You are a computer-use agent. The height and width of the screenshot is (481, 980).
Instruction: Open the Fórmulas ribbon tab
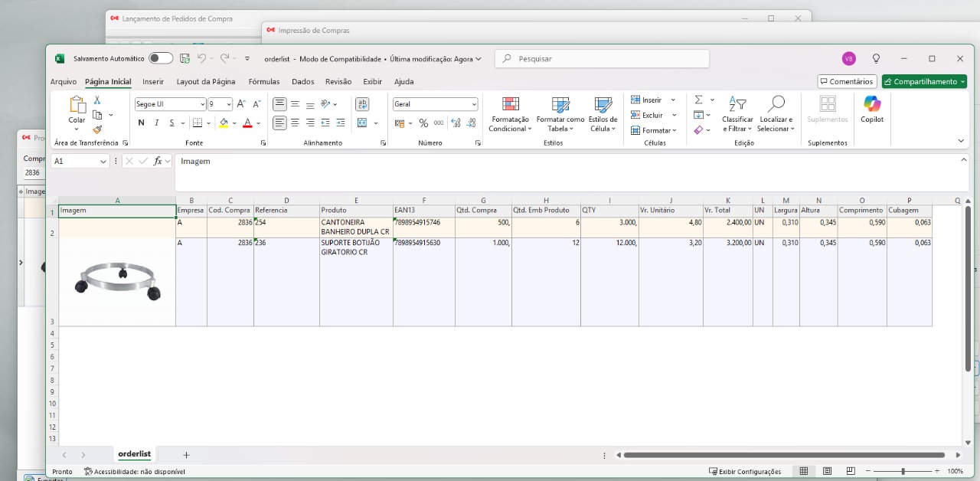(263, 82)
